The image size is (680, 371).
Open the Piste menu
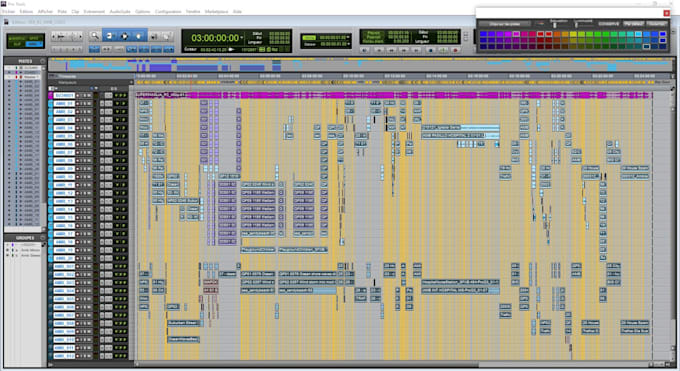pos(62,11)
